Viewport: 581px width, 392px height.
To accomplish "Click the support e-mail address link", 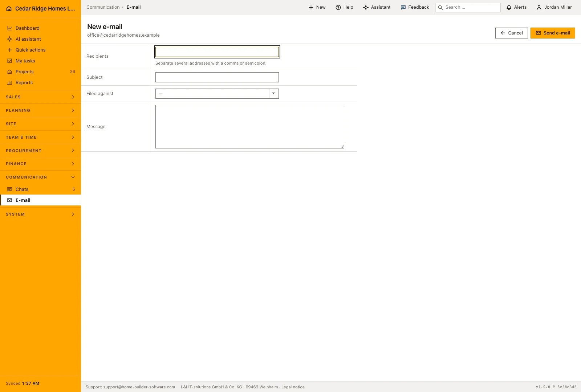I will (139, 387).
